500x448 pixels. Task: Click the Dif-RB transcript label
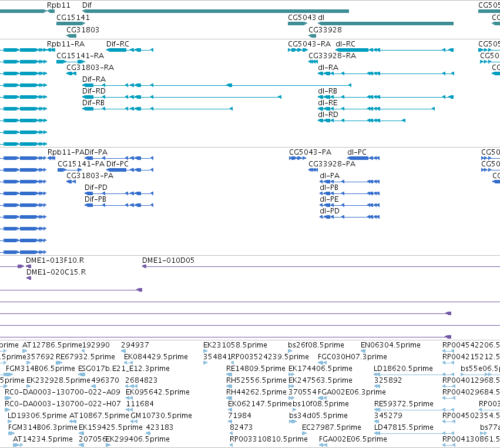click(93, 103)
